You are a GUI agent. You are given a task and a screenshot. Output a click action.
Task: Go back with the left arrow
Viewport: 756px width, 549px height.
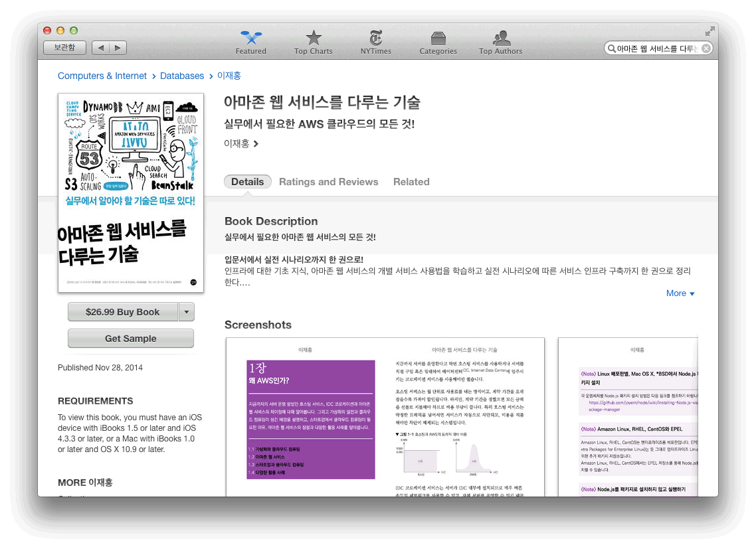coord(100,48)
